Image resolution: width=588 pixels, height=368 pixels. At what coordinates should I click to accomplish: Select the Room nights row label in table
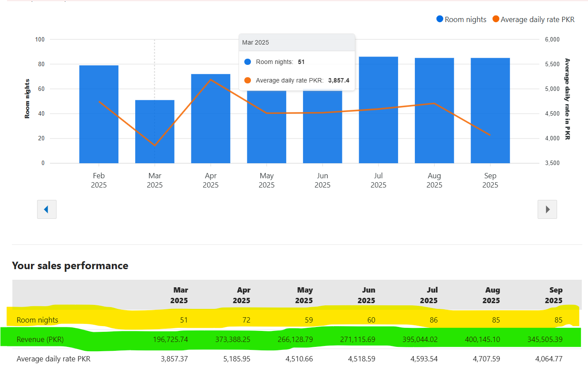click(x=38, y=320)
